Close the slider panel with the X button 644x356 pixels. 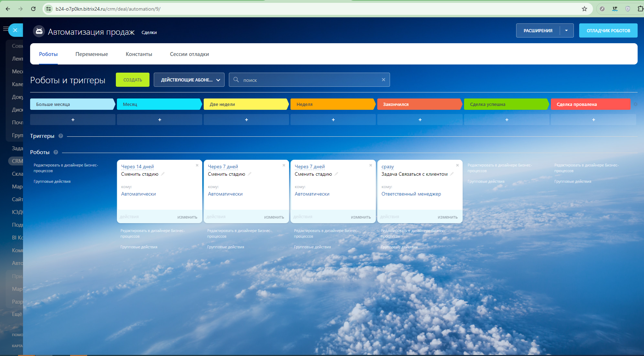coord(15,30)
